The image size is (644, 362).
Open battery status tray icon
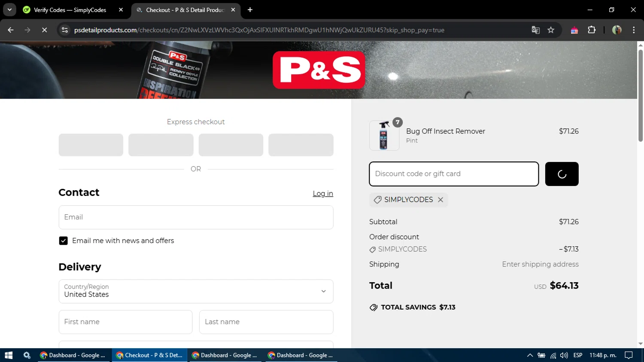click(541, 355)
